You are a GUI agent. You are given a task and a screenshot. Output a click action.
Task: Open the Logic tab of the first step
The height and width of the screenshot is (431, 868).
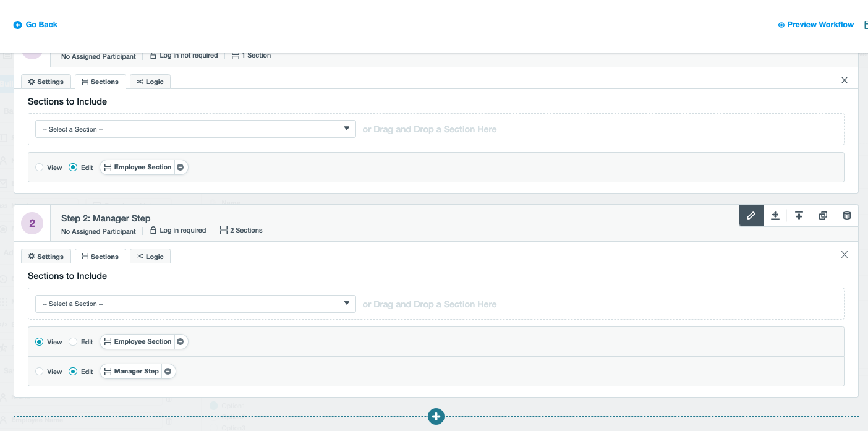pyautogui.click(x=150, y=82)
